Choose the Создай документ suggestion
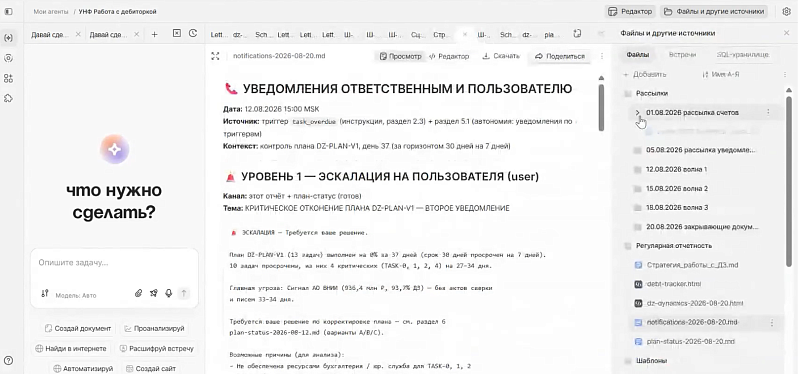This screenshot has height=374, width=798. (77, 328)
